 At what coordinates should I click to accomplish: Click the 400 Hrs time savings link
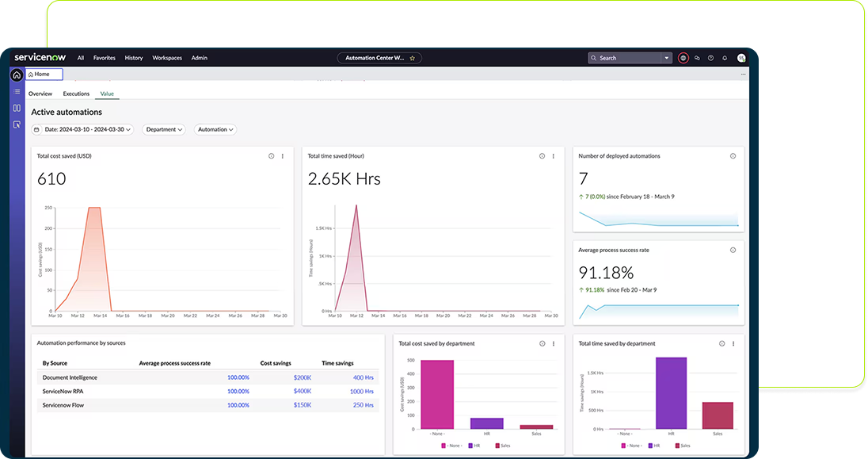[x=363, y=377]
